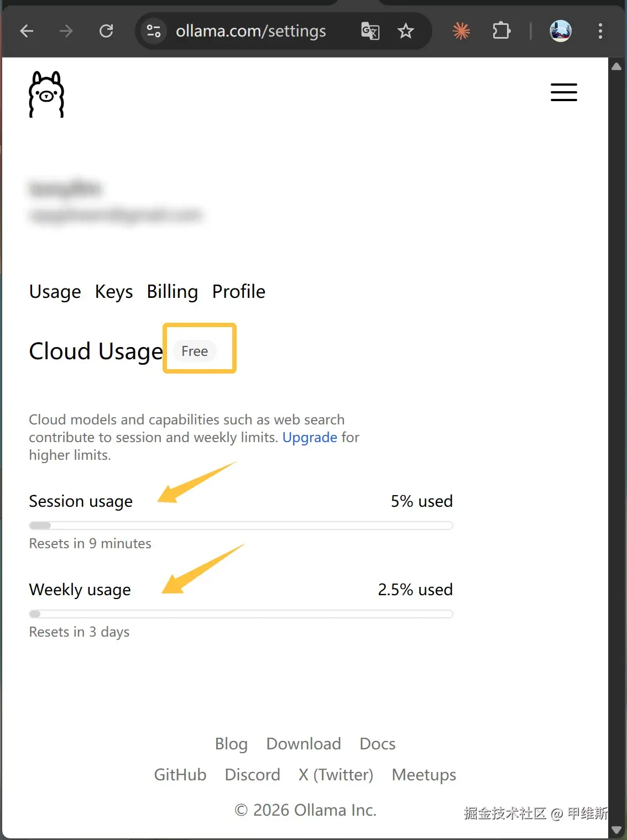Reload the Ollama settings page
Viewport: 627px width, 840px height.
coord(106,31)
